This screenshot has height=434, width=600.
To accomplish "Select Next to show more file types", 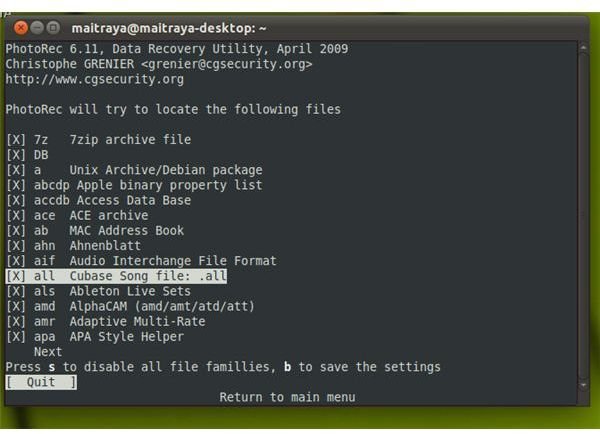I will pyautogui.click(x=48, y=352).
